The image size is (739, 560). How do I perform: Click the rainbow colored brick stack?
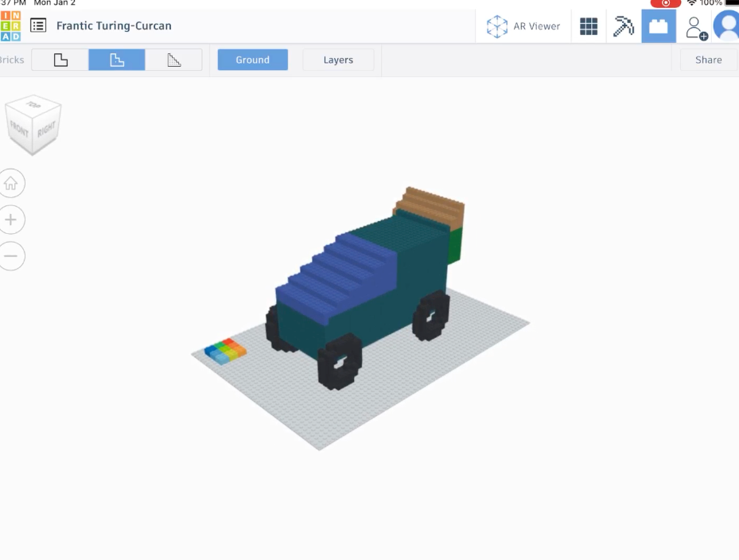pyautogui.click(x=225, y=351)
